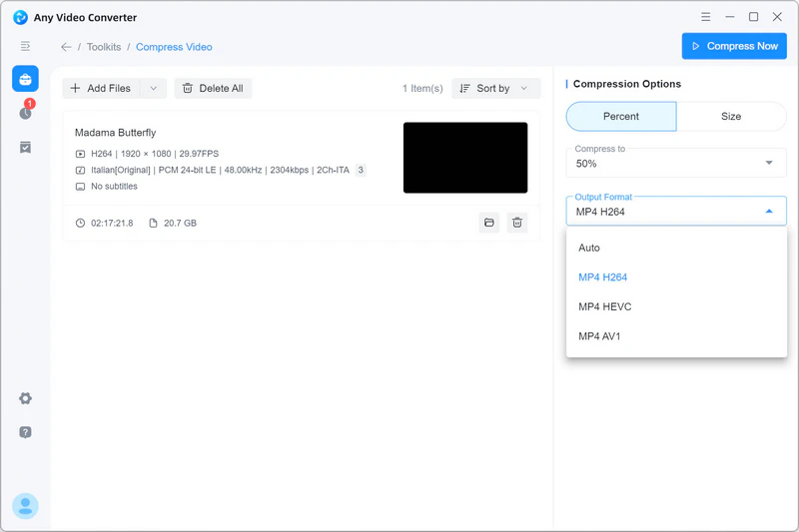Select the Percent compression mode
The width and height of the screenshot is (799, 532).
coord(620,117)
